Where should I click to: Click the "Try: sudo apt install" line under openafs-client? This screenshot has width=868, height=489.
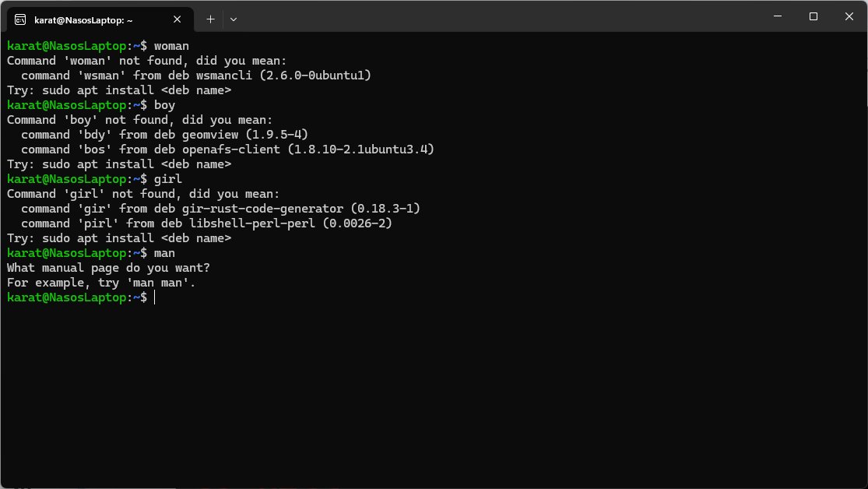point(119,164)
